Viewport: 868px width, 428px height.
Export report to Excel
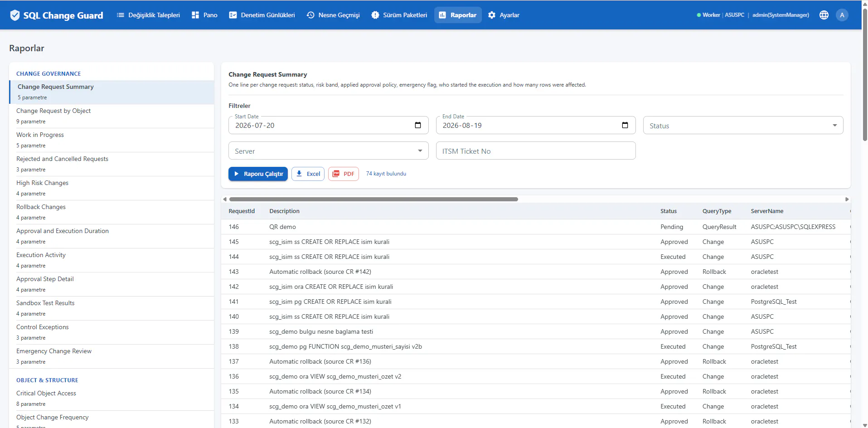[x=308, y=174]
